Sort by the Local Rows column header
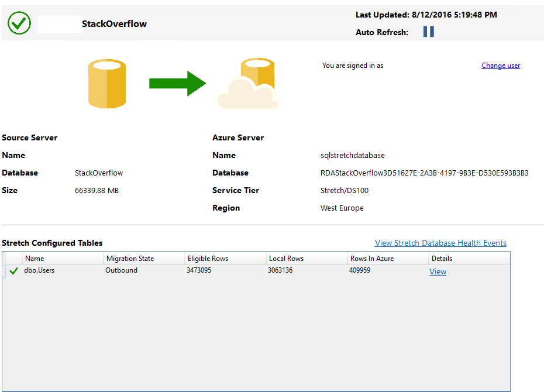 [307, 259]
